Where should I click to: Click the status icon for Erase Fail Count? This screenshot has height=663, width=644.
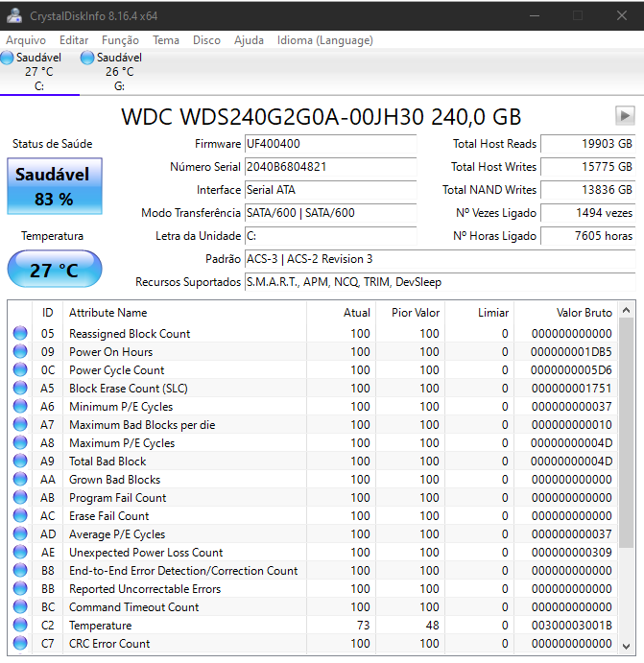tap(20, 515)
